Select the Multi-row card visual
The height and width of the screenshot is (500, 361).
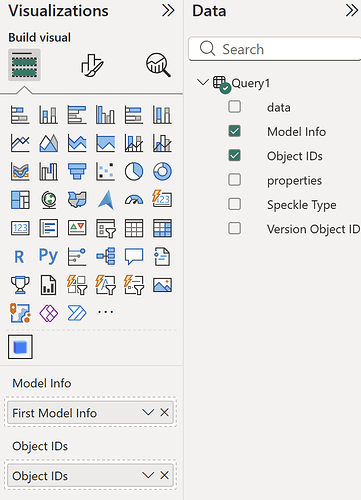click(x=48, y=228)
